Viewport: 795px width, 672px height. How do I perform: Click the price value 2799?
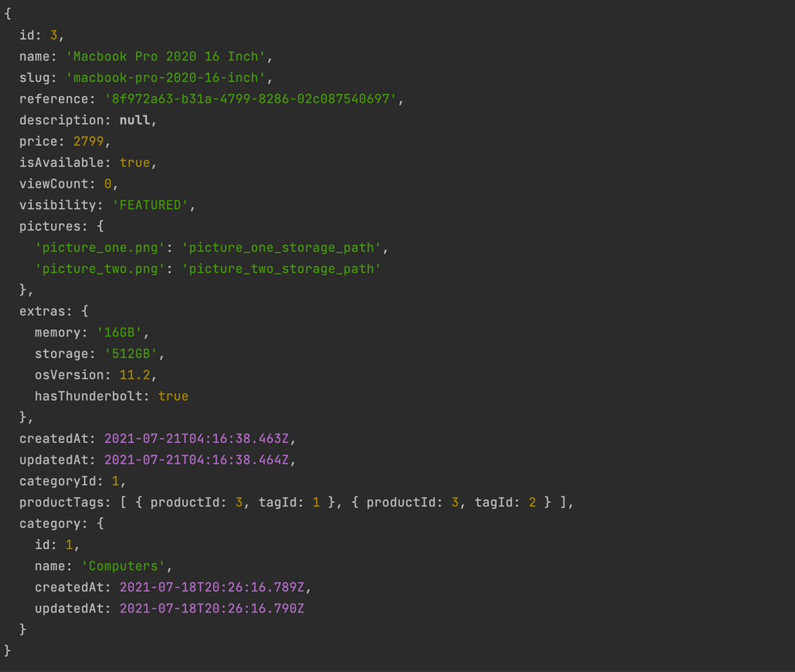pos(88,142)
